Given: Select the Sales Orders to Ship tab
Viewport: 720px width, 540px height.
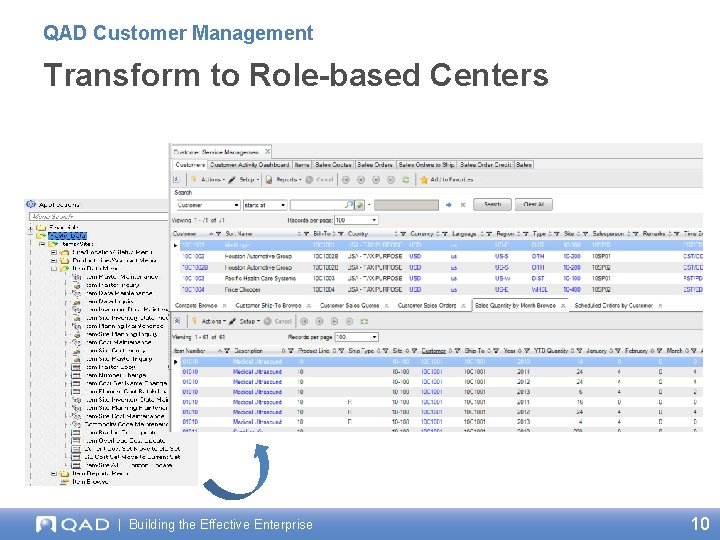Looking at the screenshot, I should click(426, 164).
